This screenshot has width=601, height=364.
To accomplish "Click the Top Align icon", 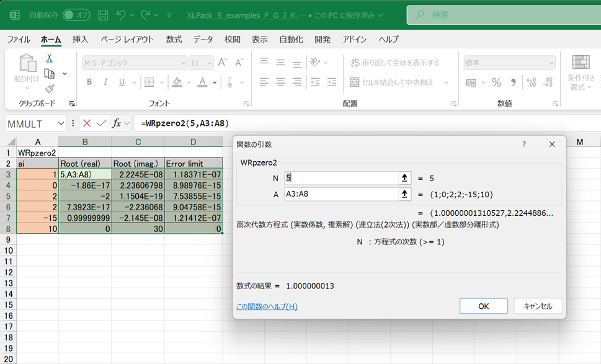I will [264, 62].
